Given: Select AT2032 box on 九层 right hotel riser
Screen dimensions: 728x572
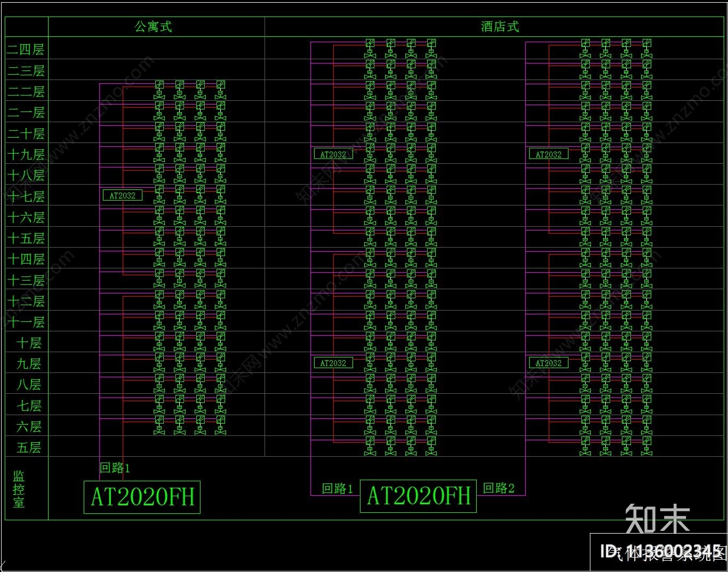Looking at the screenshot, I should (549, 363).
